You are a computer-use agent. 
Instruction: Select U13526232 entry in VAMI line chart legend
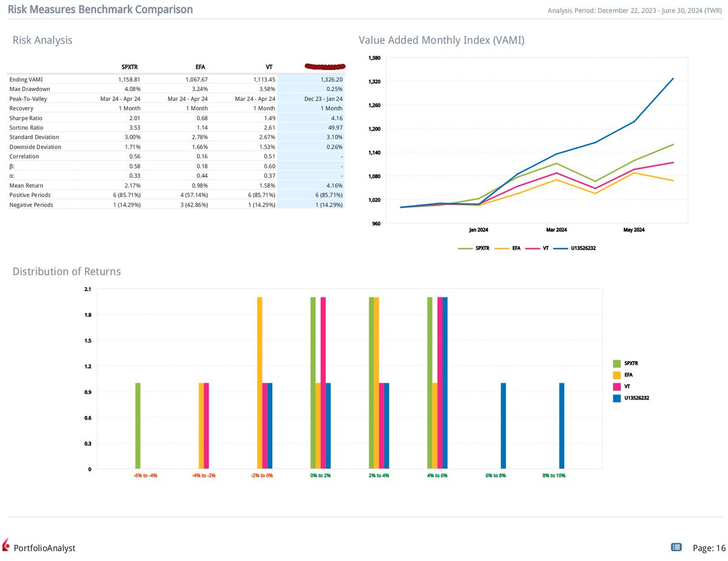tap(573, 248)
